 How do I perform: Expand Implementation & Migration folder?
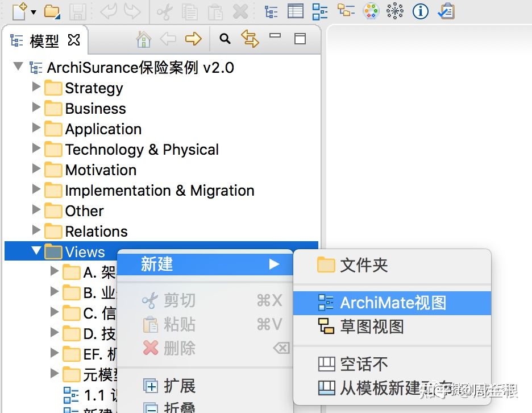(x=36, y=188)
